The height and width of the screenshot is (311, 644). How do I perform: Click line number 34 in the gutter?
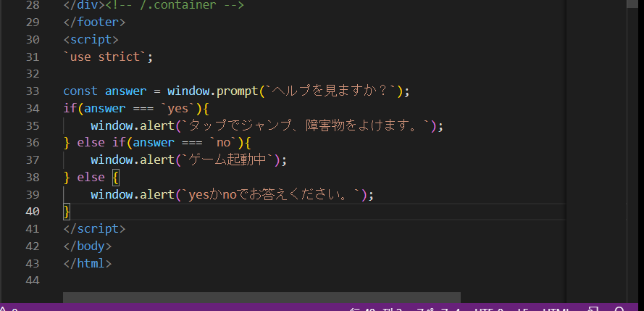[33, 109]
